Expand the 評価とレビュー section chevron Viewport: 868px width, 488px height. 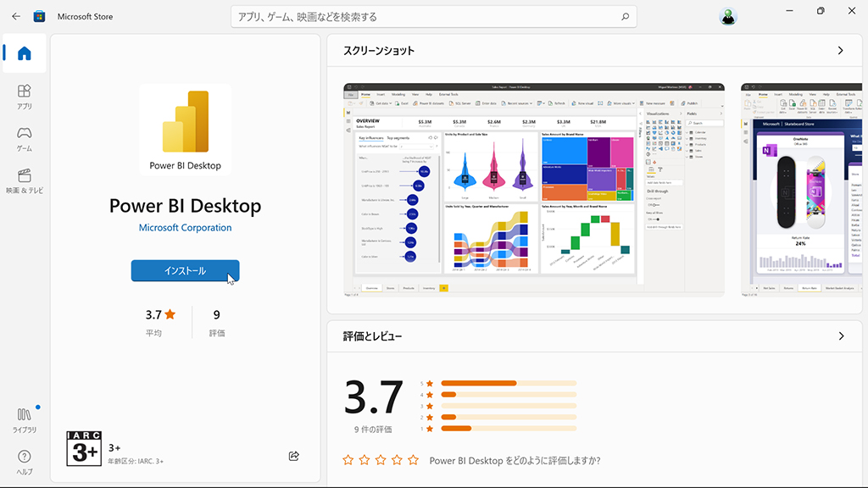841,335
